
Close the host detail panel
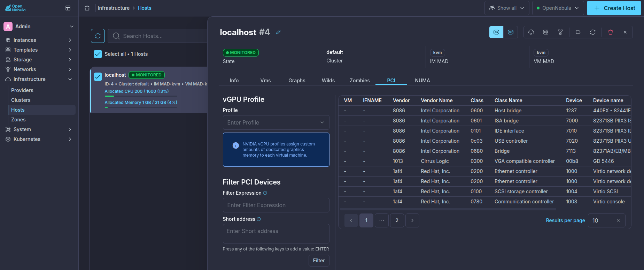click(x=625, y=32)
